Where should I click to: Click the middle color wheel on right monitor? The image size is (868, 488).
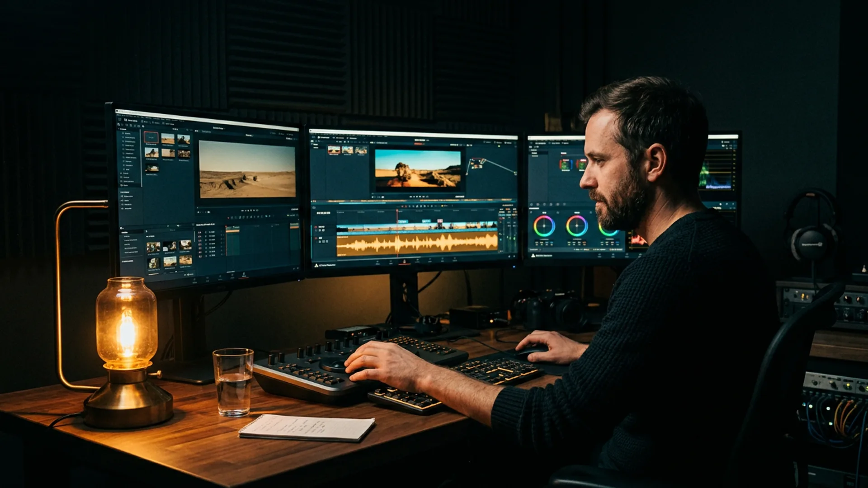tap(577, 226)
